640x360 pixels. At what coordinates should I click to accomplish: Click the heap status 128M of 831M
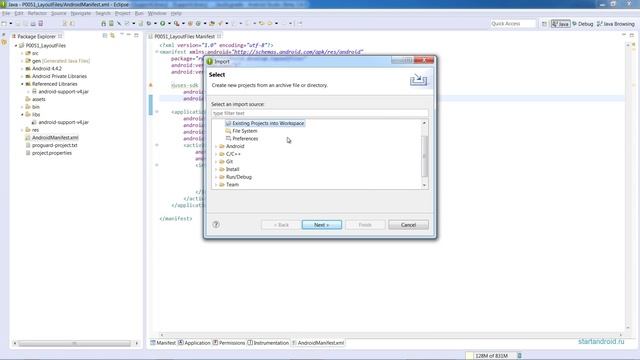491,356
